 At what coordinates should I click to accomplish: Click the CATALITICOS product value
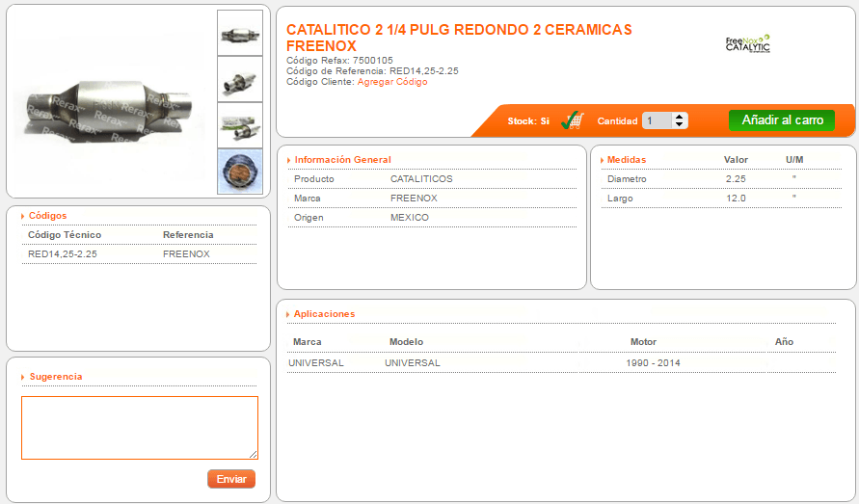click(421, 179)
